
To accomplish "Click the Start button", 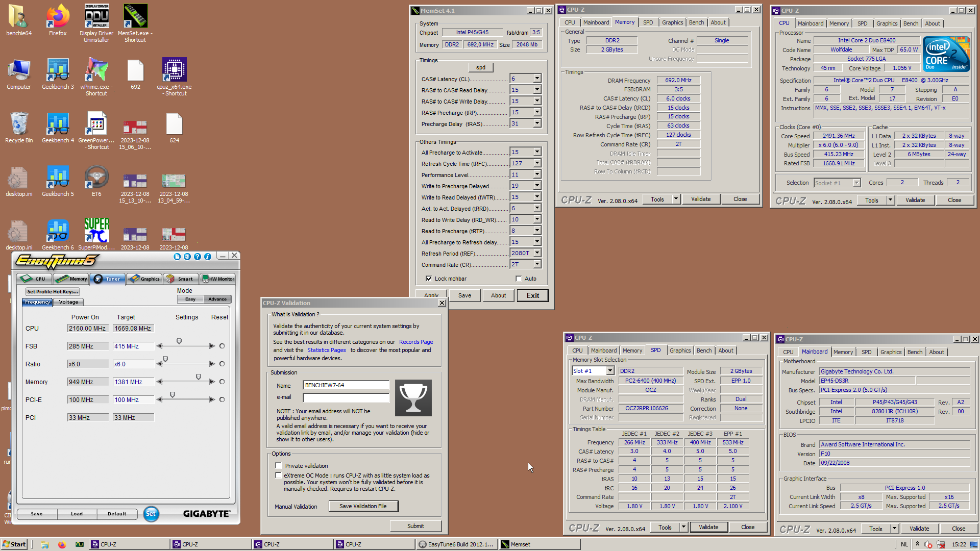I will (x=14, y=544).
